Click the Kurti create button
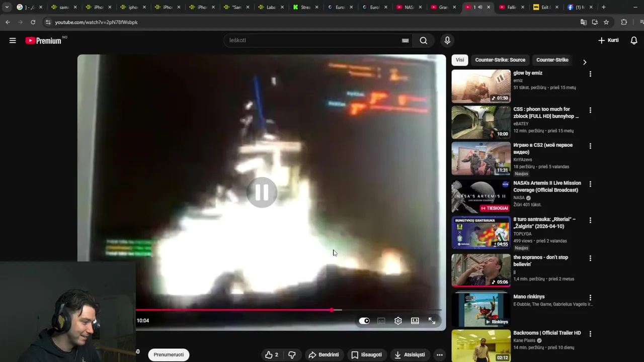 coord(608,40)
